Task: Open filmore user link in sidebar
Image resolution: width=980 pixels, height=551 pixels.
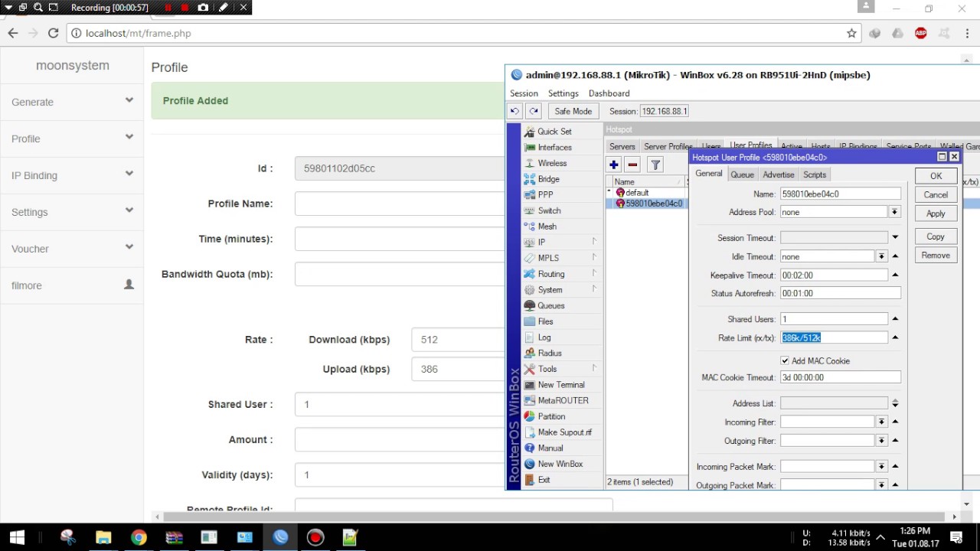Action: (72, 285)
